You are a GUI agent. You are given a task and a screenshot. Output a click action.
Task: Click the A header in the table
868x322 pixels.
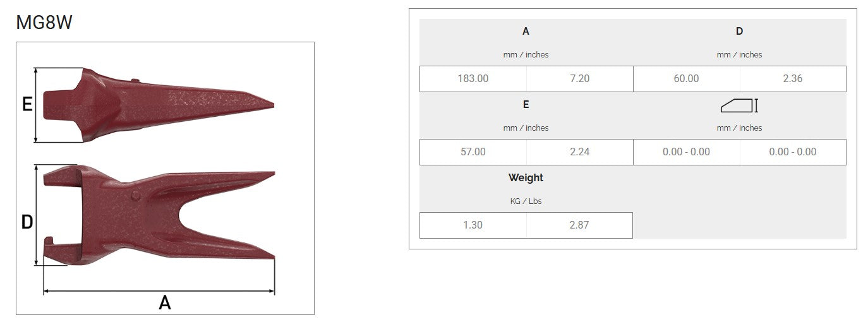526,32
